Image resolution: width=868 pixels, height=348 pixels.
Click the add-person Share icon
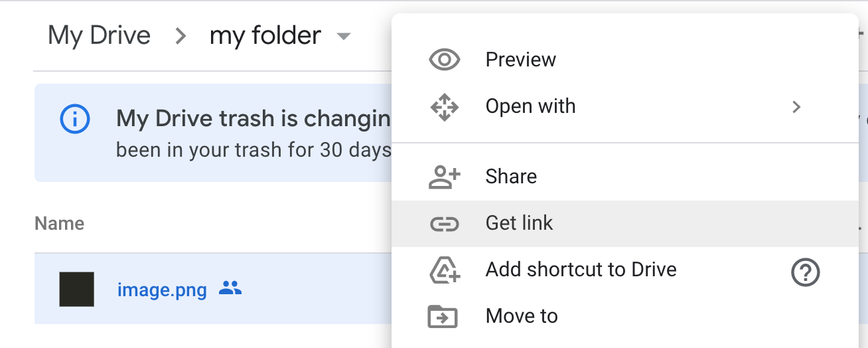[444, 177]
